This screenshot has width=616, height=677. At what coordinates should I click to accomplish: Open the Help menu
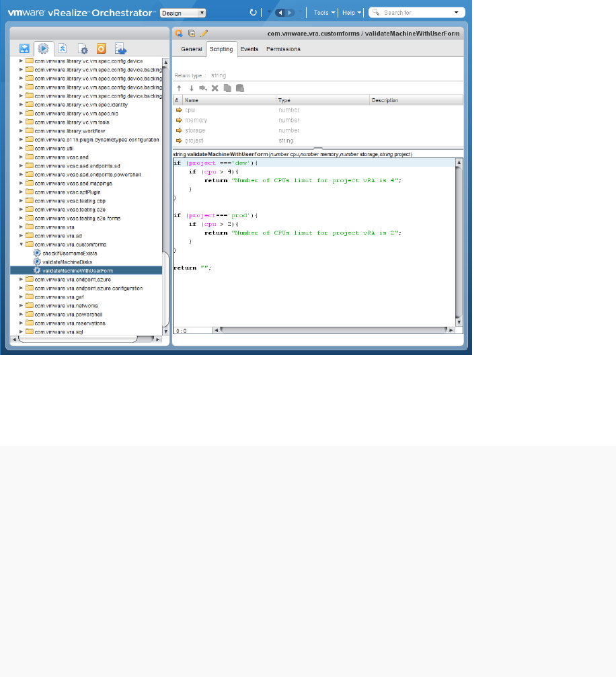click(x=352, y=13)
